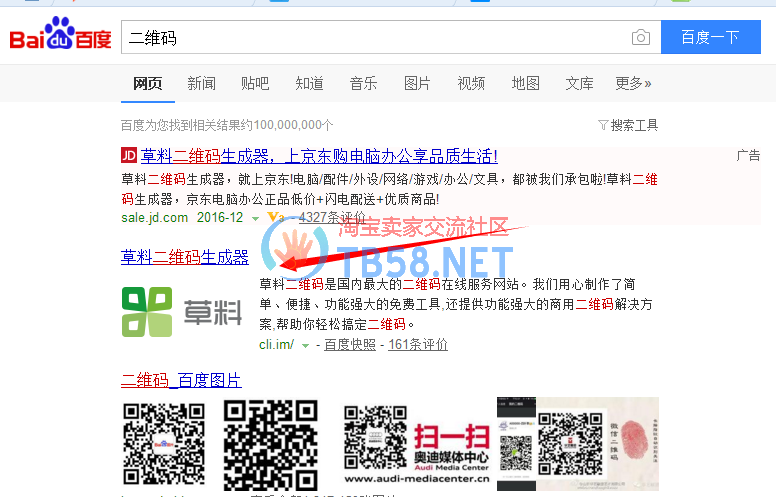Click the 搜索工具 filter icon
The width and height of the screenshot is (776, 497).
pyautogui.click(x=602, y=125)
